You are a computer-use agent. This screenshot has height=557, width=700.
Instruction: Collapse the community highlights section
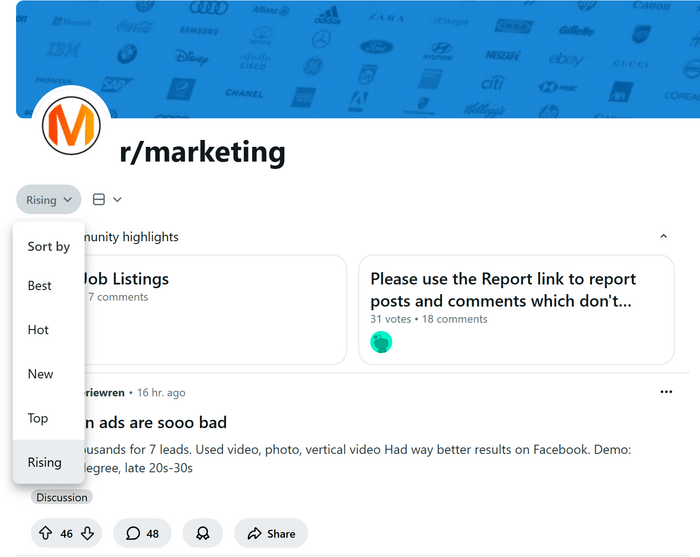[x=663, y=237]
